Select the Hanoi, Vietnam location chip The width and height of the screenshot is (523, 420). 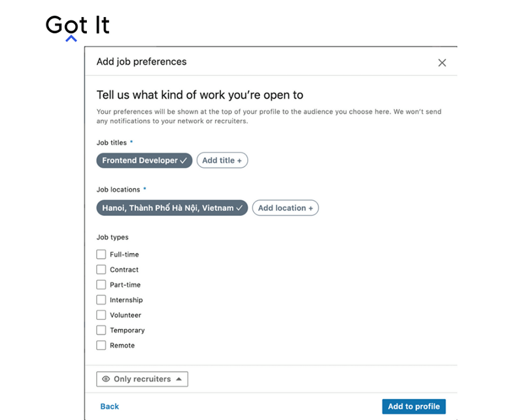(172, 208)
